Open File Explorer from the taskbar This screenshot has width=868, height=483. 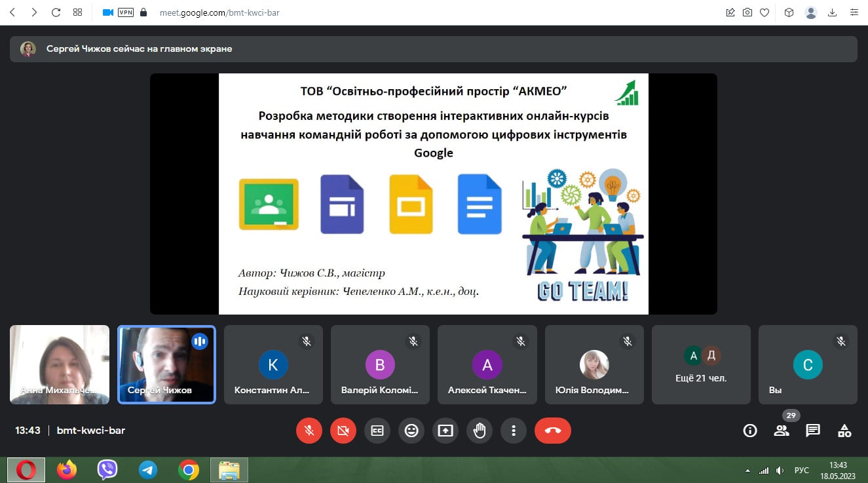tap(229, 470)
